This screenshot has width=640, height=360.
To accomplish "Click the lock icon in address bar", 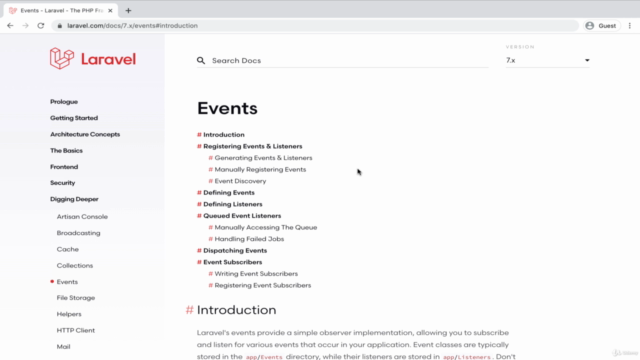I will pyautogui.click(x=60, y=26).
